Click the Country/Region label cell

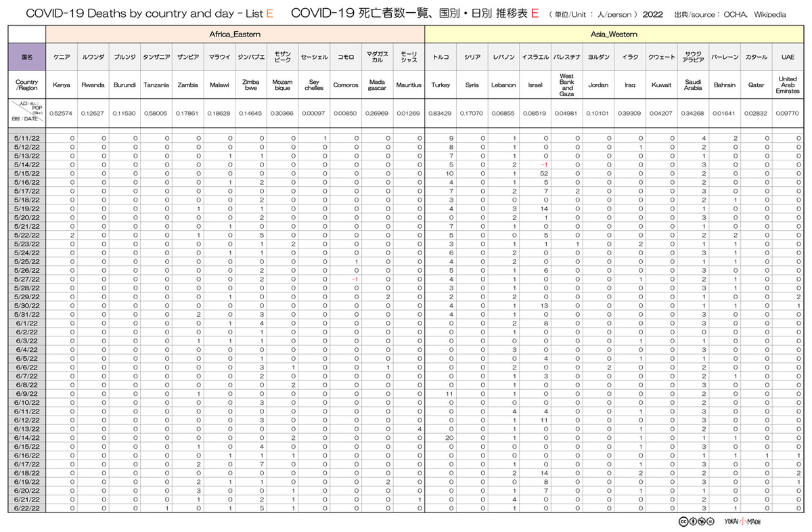pyautogui.click(x=27, y=85)
